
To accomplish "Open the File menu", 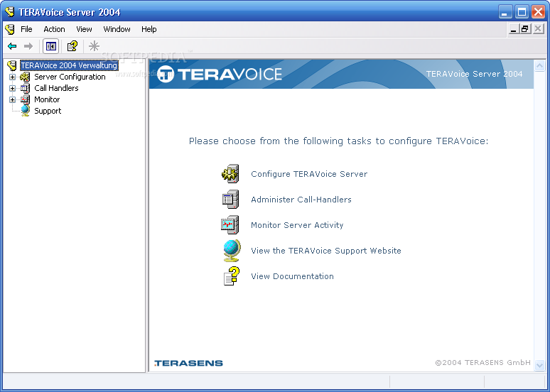I will [x=26, y=29].
